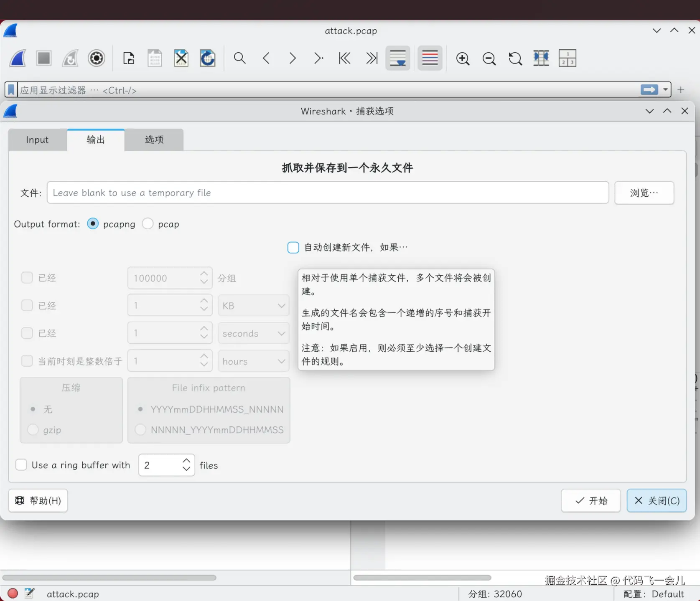
Task: Choose NNNNN_YYYYmmDDHHMMSS infix pattern
Action: click(x=140, y=429)
